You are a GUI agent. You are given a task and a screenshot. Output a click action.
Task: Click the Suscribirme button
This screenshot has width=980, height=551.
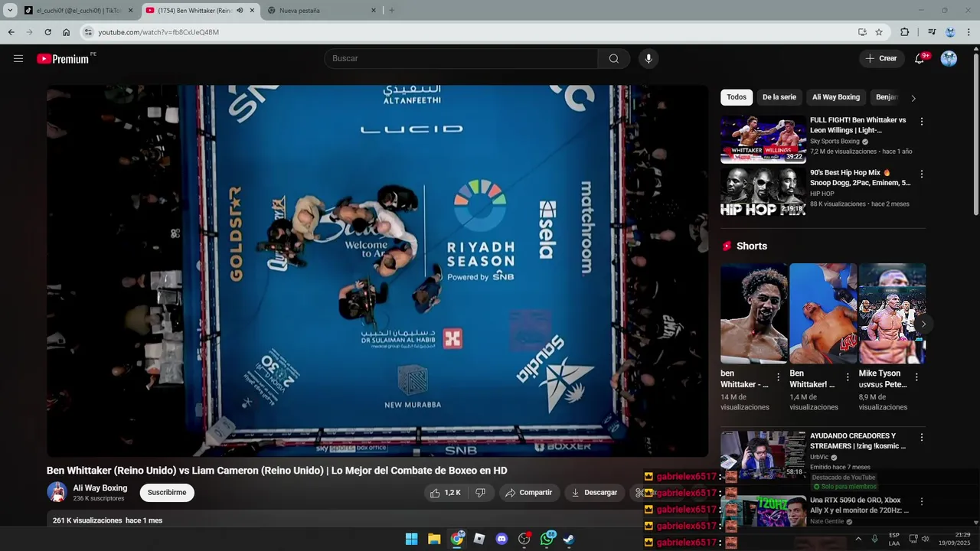pos(167,493)
